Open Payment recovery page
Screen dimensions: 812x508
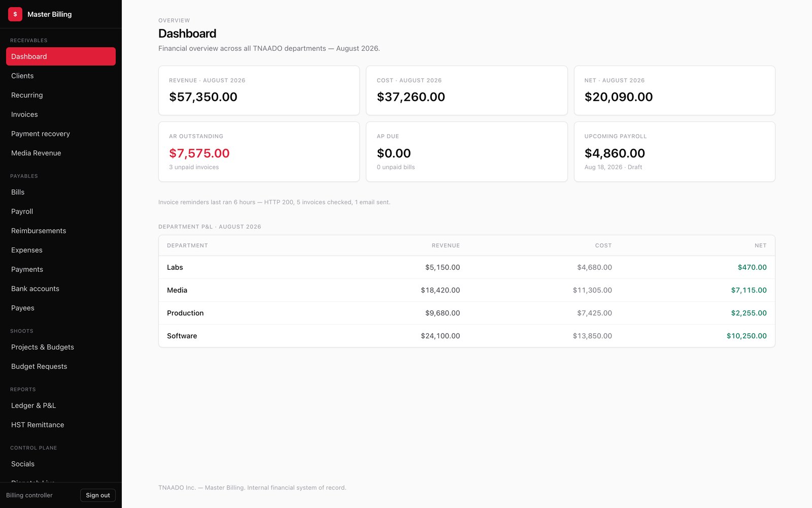[x=61, y=134]
